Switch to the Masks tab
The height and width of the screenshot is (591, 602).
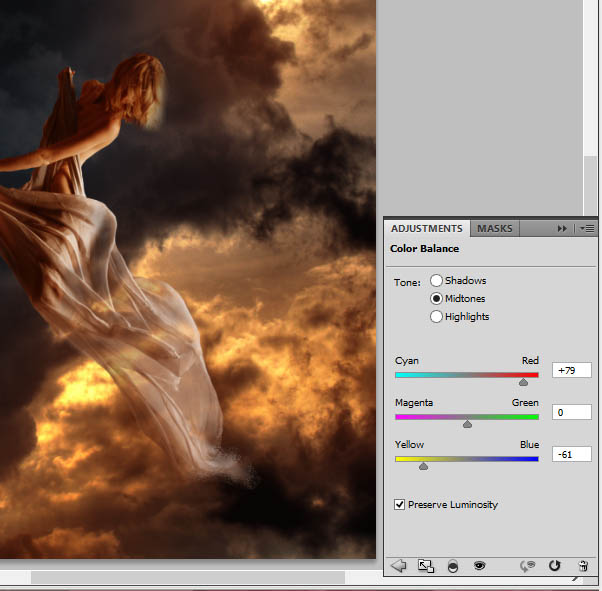pyautogui.click(x=494, y=229)
